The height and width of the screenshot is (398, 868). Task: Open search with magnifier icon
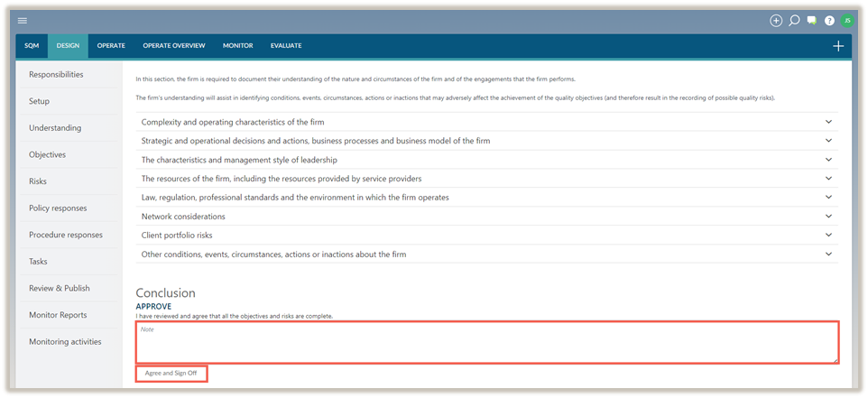(x=794, y=21)
